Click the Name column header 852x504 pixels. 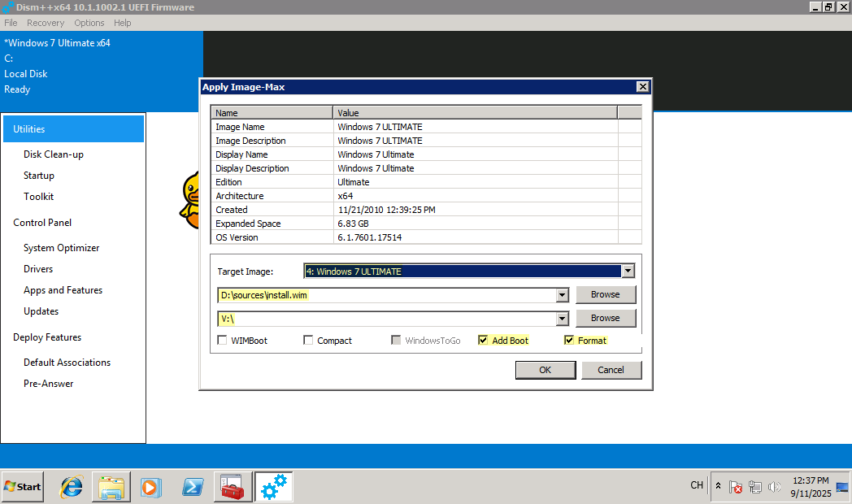[271, 113]
